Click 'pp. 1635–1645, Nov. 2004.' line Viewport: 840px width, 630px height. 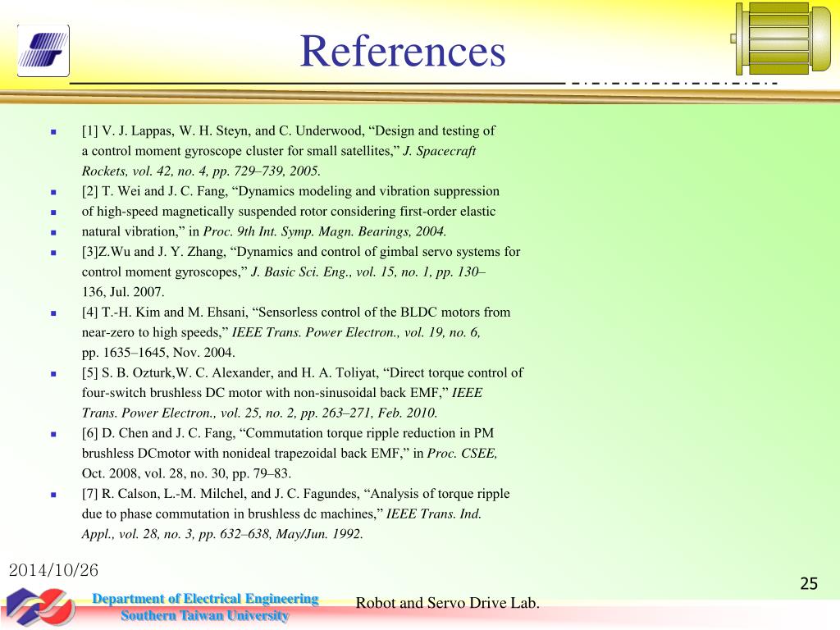click(158, 353)
